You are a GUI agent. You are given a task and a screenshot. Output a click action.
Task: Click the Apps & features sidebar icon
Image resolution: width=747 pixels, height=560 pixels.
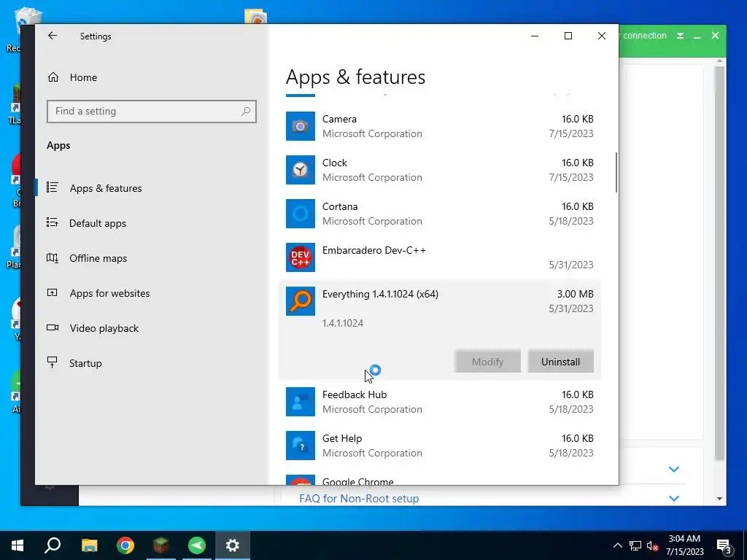[53, 187]
